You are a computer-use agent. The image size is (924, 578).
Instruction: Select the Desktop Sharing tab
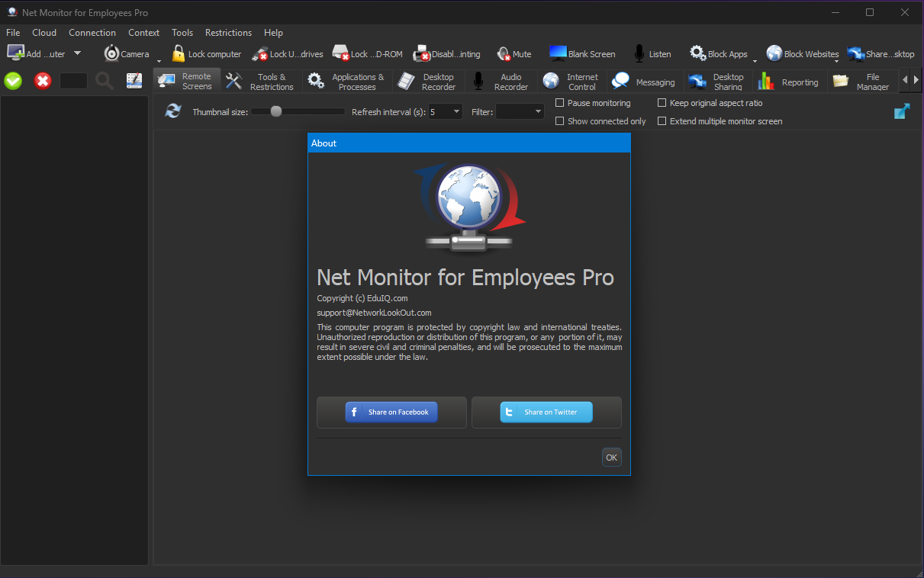pos(717,82)
